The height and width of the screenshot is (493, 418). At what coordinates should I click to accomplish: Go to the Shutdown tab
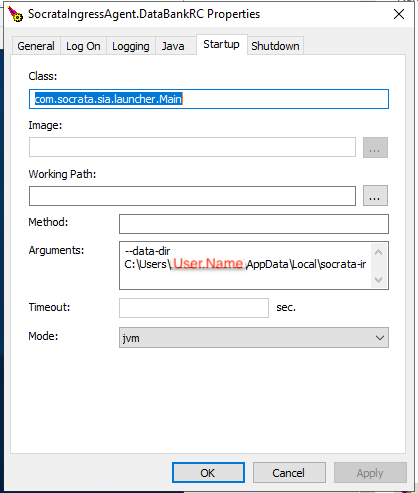click(275, 46)
